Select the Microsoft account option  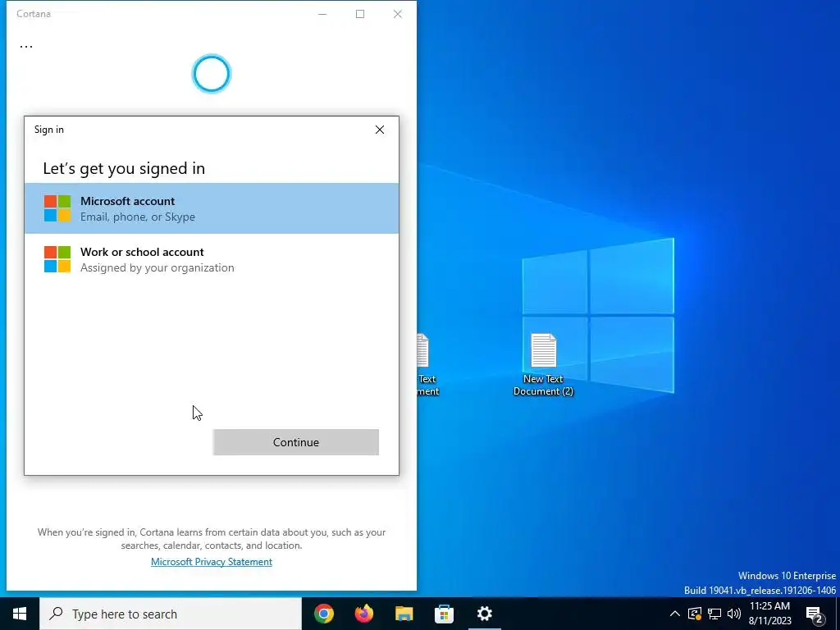point(212,208)
